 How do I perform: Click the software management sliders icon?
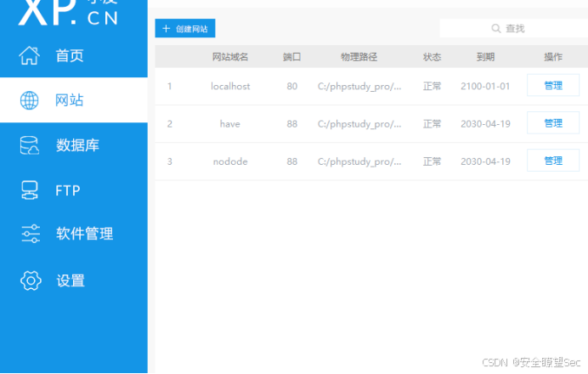point(31,234)
